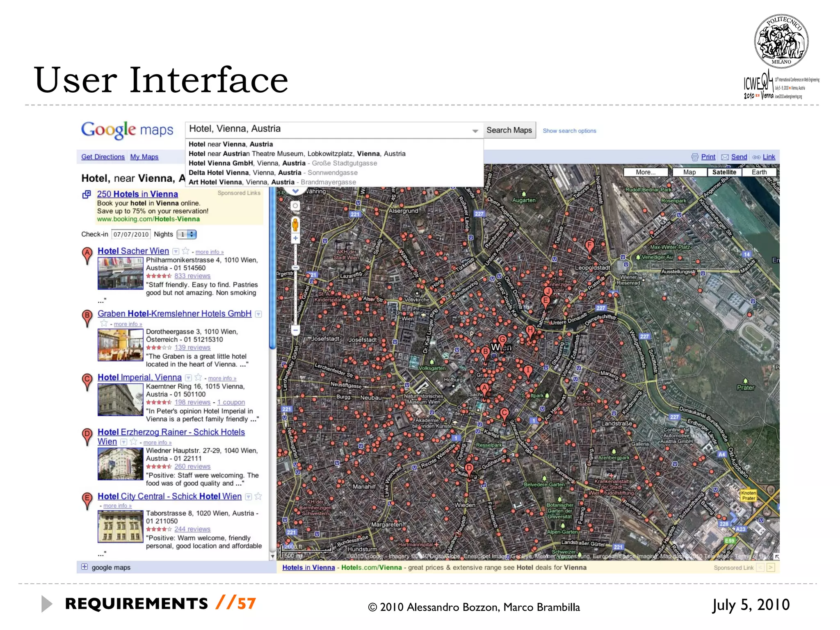The height and width of the screenshot is (630, 840).
Task: Click the map zoom slider handle
Action: (295, 268)
